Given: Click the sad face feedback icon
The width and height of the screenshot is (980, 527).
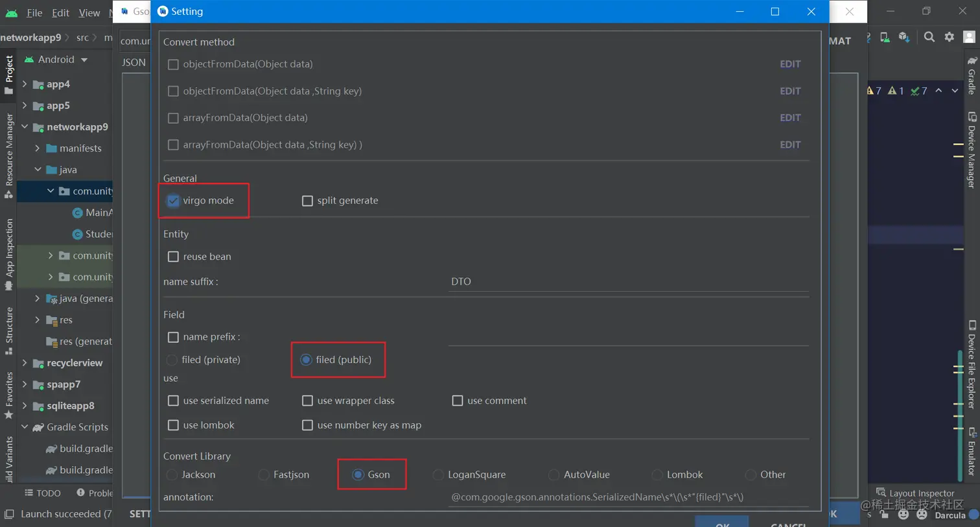Looking at the screenshot, I should point(922,515).
